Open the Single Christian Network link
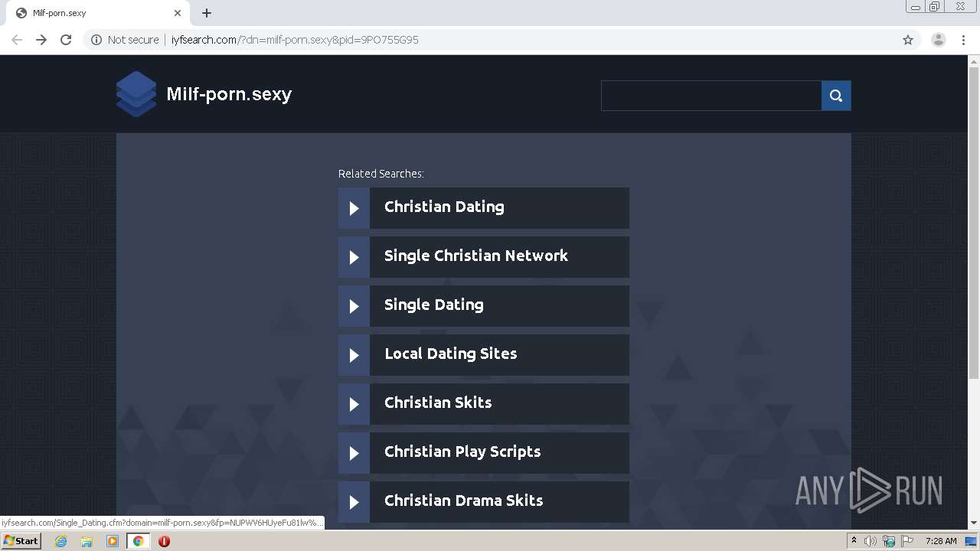The height and width of the screenshot is (551, 980). click(x=476, y=256)
